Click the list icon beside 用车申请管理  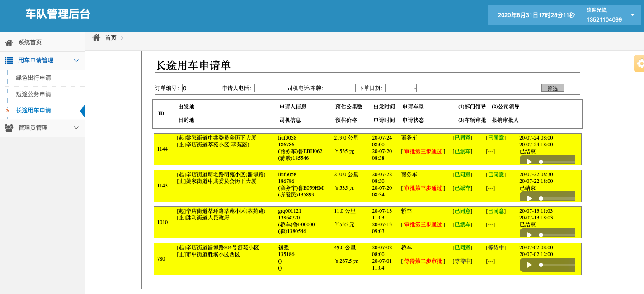(9, 61)
